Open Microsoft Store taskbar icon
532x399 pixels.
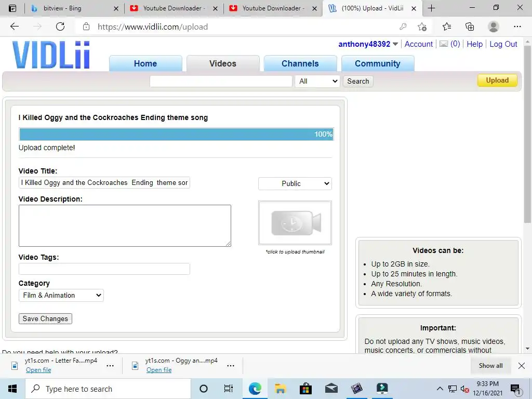point(305,389)
